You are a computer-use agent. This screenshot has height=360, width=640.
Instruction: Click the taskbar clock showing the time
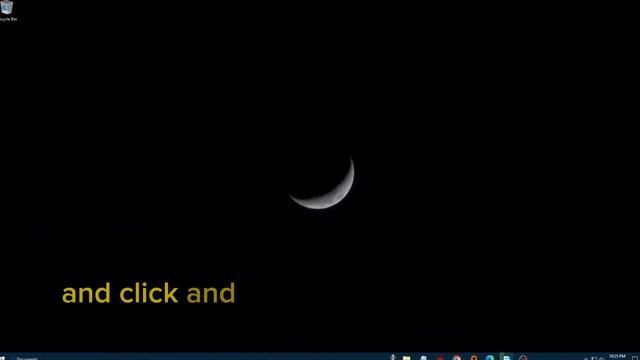point(617,357)
